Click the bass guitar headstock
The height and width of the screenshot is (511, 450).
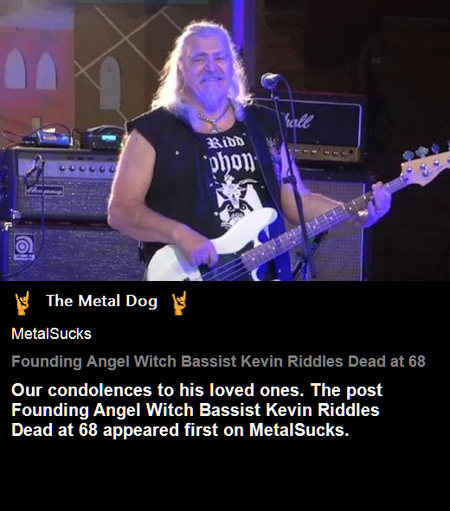tap(425, 163)
